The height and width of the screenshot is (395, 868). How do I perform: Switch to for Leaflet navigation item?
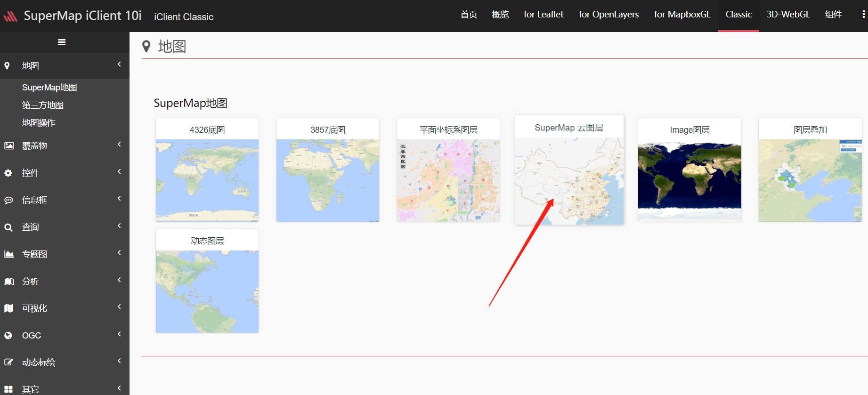click(544, 15)
